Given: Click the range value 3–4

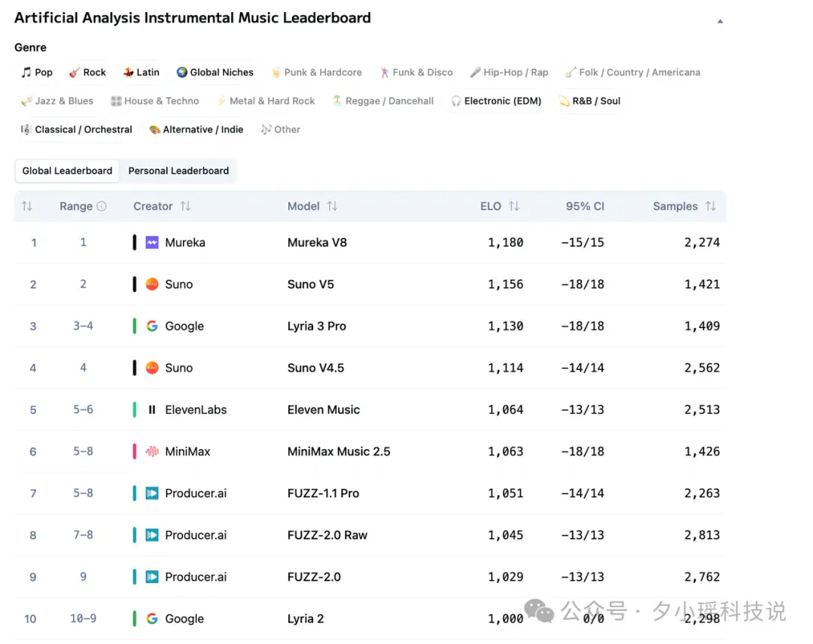Looking at the screenshot, I should click(x=83, y=326).
